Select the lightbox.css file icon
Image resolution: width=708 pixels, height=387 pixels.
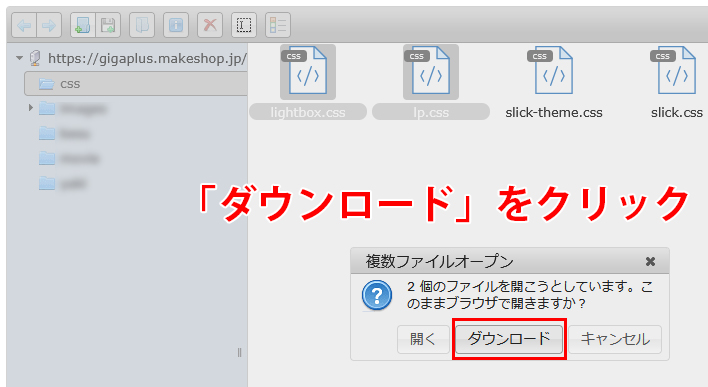tap(308, 71)
